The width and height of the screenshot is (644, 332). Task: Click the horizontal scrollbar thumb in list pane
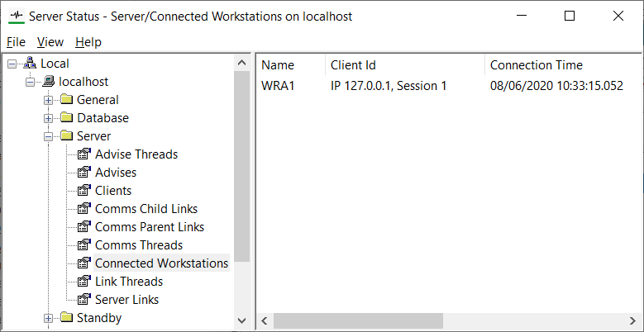[x=358, y=320]
